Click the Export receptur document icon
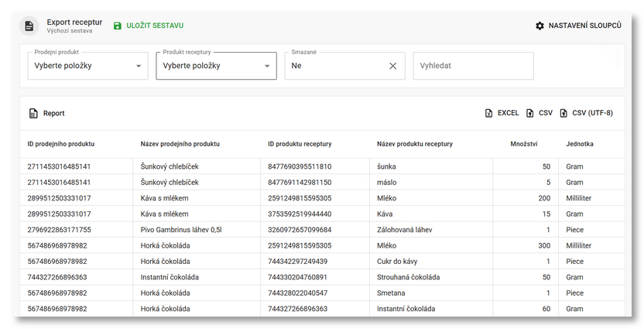 pos(29,26)
